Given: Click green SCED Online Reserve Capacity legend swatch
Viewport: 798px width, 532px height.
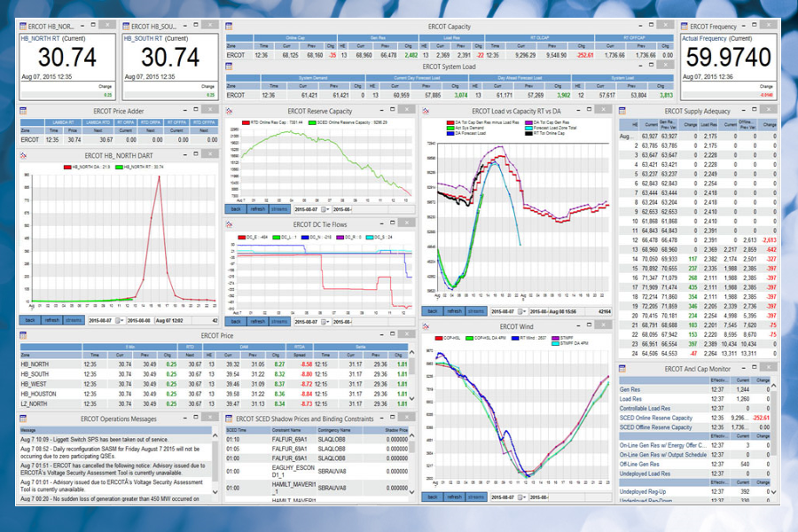Looking at the screenshot, I should point(312,122).
